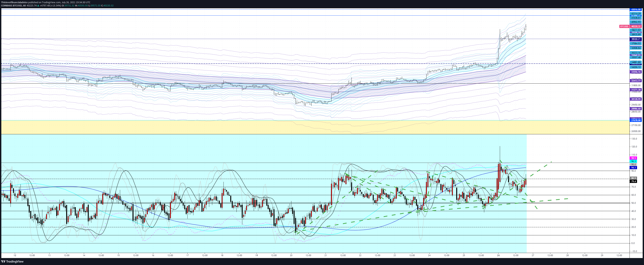The image size is (644, 265).
Task: Click the 29450.00 axis tick label
Action: click(636, 105)
